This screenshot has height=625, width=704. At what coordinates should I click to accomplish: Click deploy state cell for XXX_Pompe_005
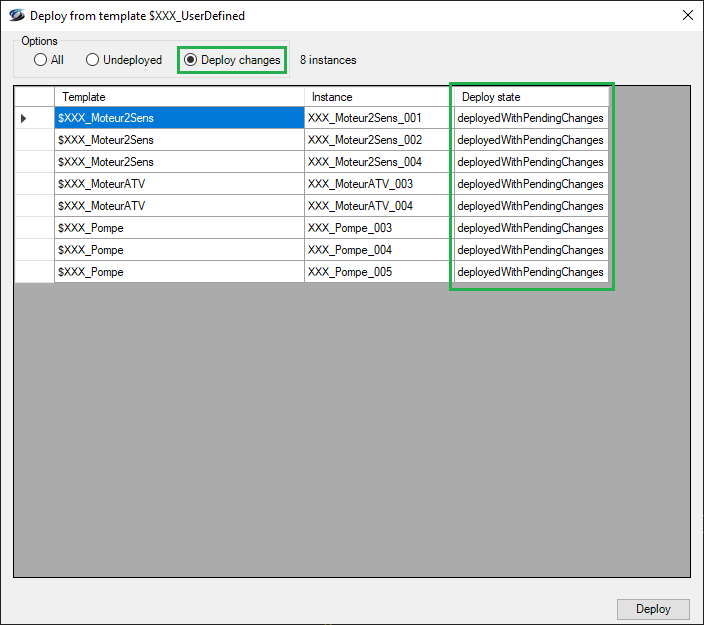[x=529, y=272]
